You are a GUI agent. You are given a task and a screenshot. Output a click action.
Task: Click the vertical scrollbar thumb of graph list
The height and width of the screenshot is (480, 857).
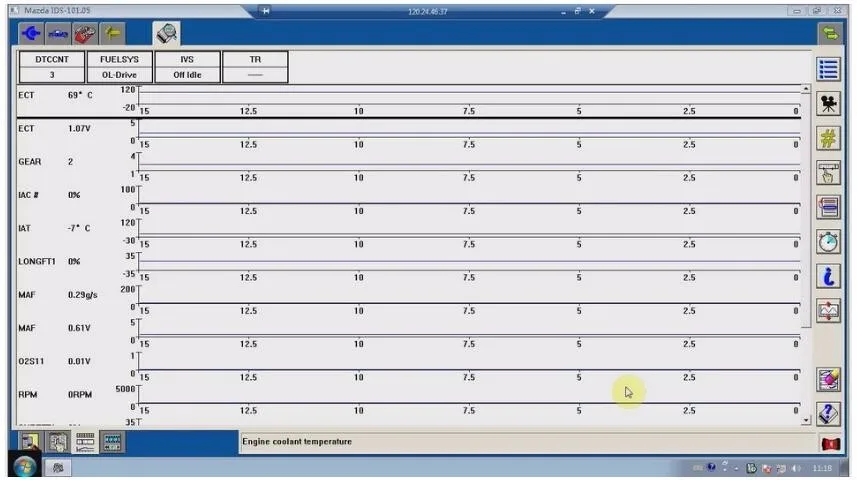(806, 210)
